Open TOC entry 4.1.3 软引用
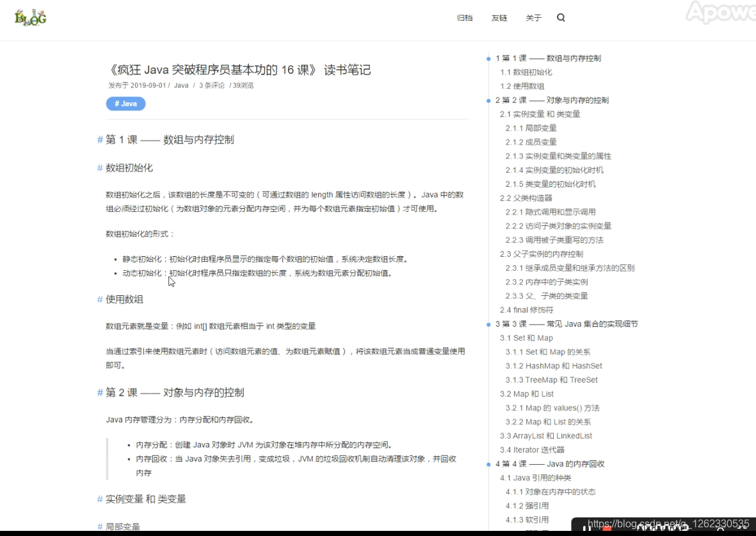 click(527, 520)
